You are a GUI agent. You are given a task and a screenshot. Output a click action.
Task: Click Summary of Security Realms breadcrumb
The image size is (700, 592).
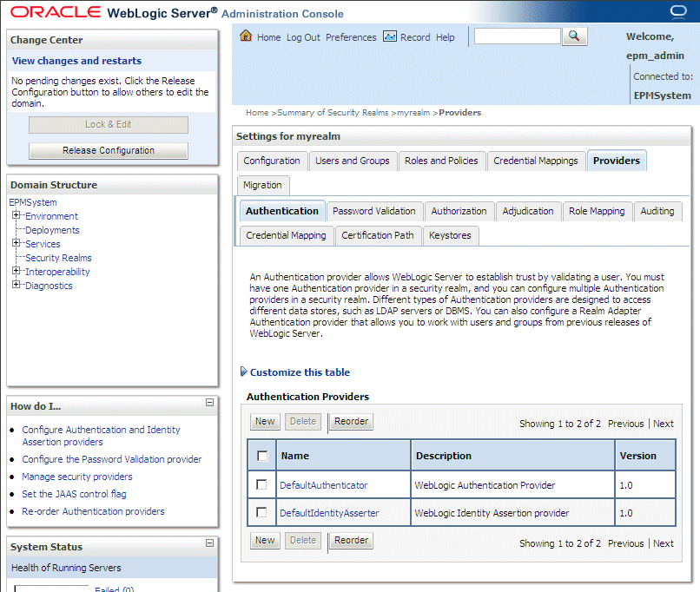tap(333, 113)
